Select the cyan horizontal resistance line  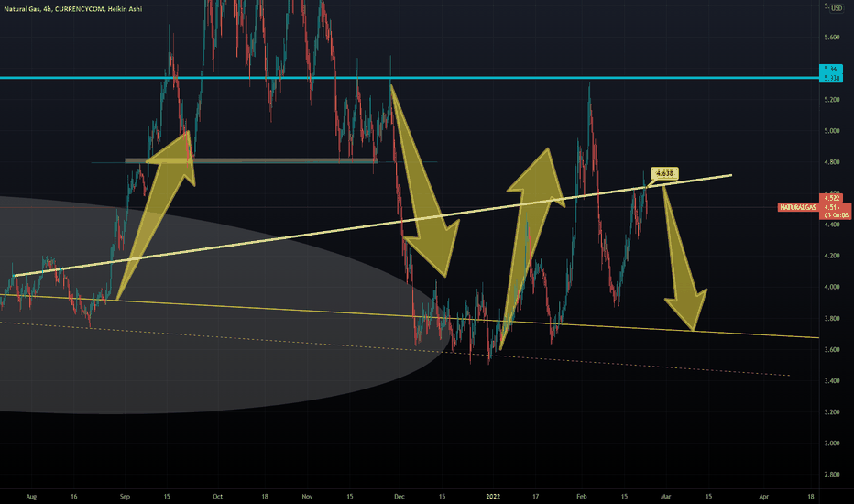(410, 78)
